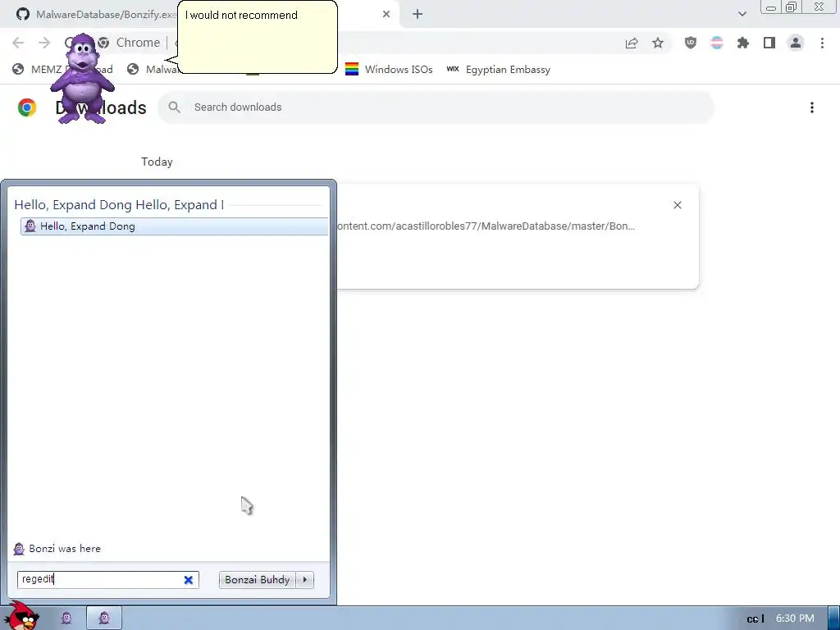Open the uBlock Origin shield extension
840x630 pixels.
coord(691,43)
